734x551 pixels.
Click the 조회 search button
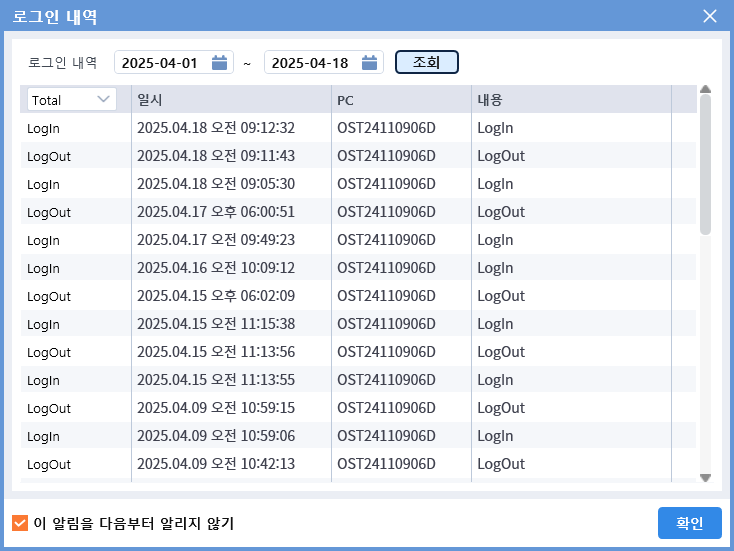tap(427, 62)
